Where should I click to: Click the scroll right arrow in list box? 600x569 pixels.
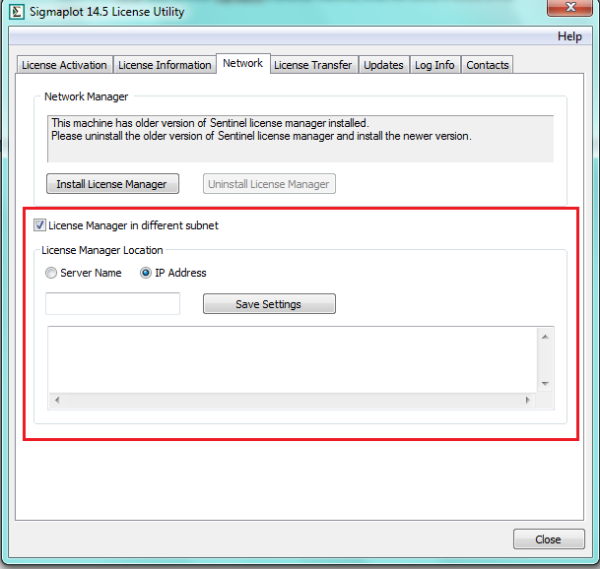click(x=529, y=400)
